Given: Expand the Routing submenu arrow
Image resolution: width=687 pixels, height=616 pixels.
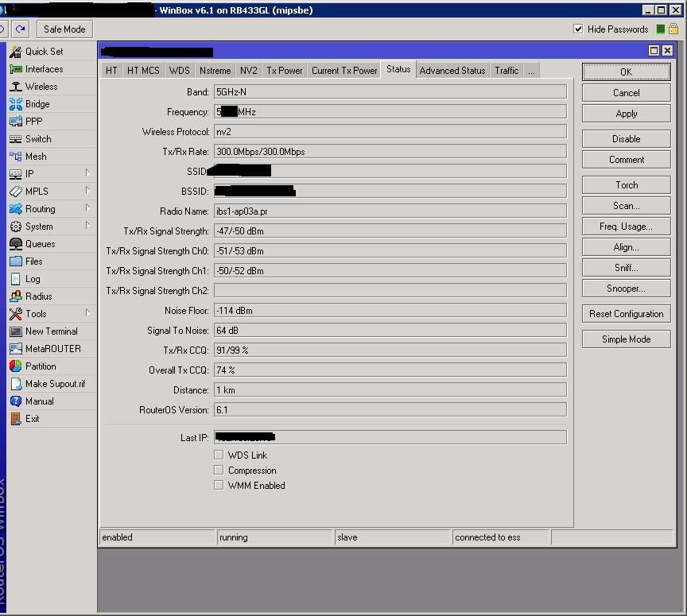Looking at the screenshot, I should click(87, 208).
